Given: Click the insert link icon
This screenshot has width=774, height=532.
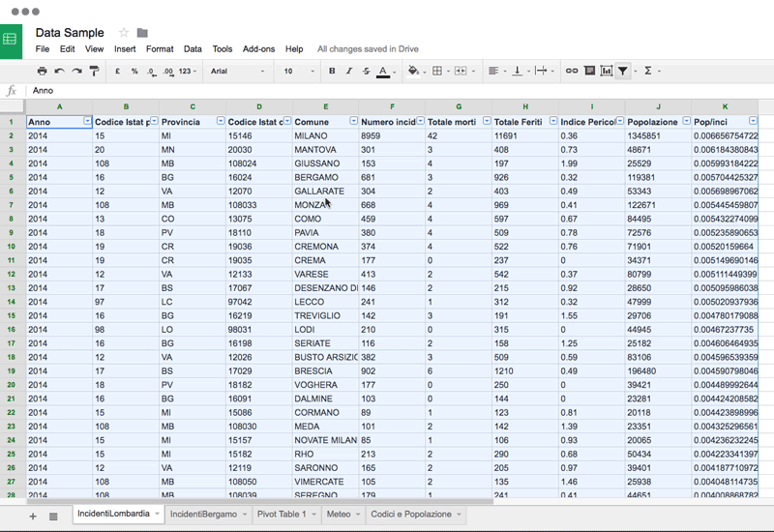Looking at the screenshot, I should pos(572,71).
